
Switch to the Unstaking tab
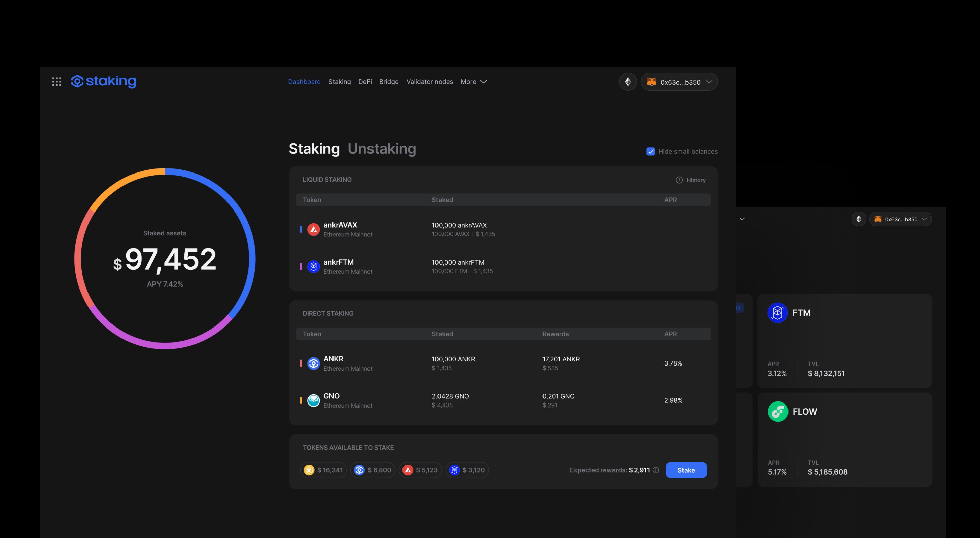382,149
